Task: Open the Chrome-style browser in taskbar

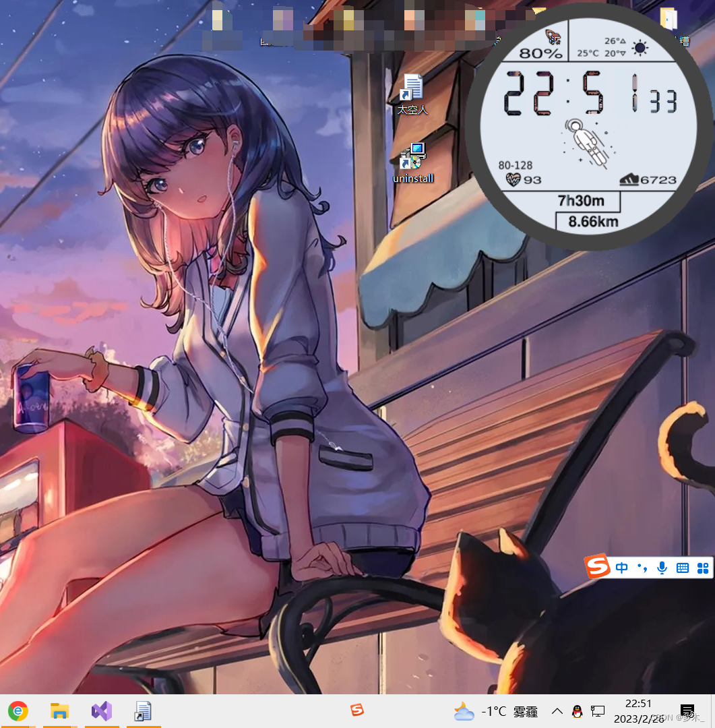Action: pos(18,711)
